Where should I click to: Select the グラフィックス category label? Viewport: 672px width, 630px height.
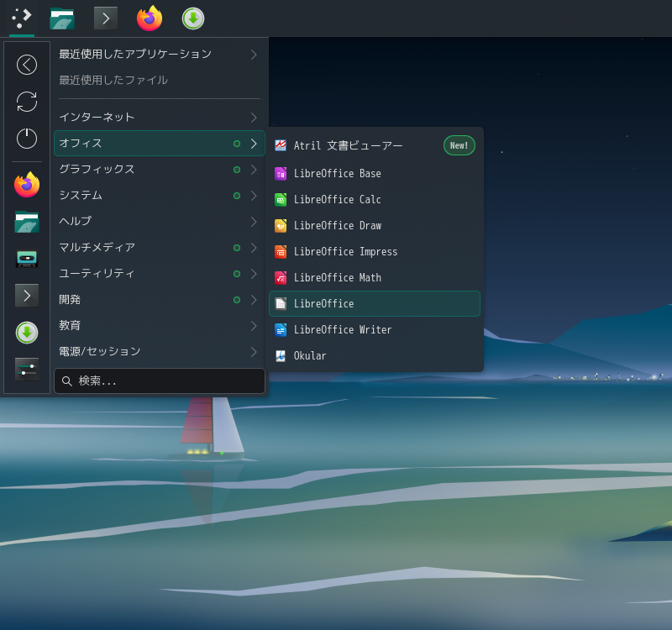pos(97,170)
